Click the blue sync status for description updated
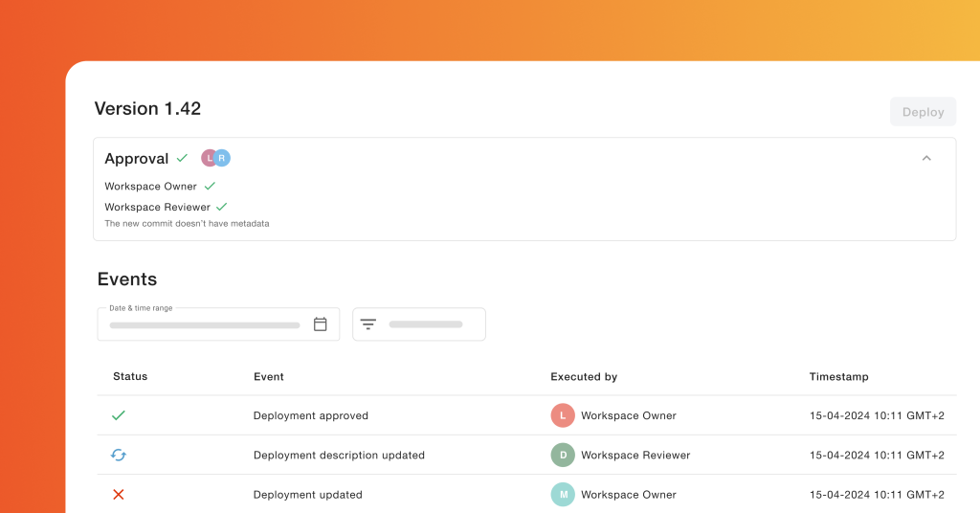 click(118, 455)
